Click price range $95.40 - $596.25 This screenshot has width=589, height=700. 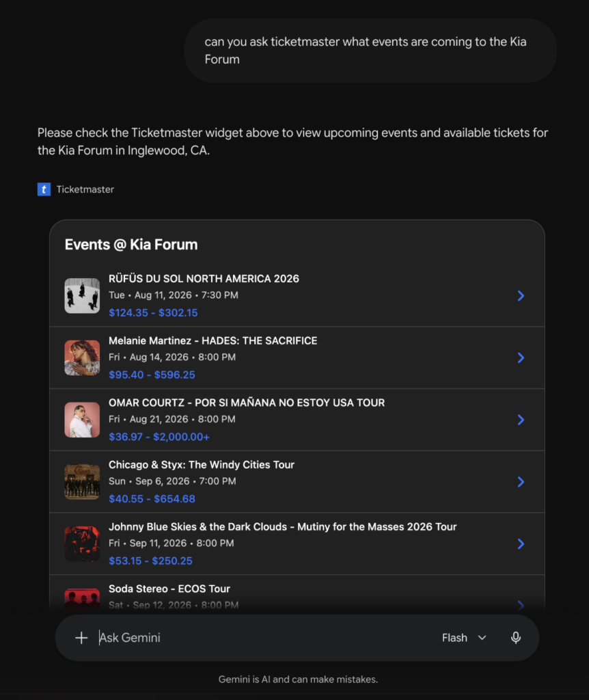[152, 375]
